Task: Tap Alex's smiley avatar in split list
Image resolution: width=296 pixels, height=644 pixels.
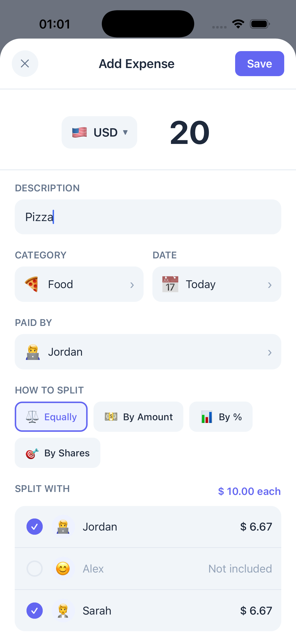Action: click(x=63, y=569)
